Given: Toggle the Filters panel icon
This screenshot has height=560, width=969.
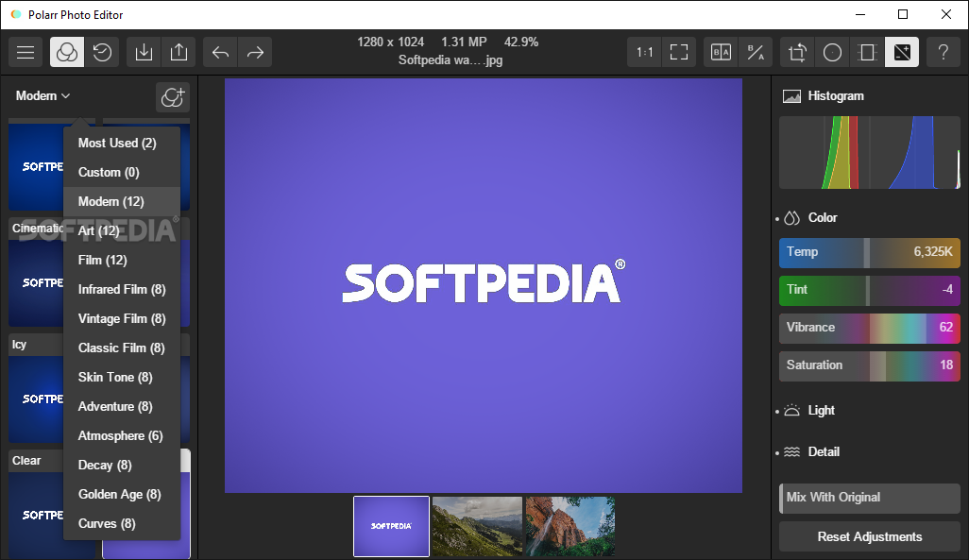Looking at the screenshot, I should tap(67, 52).
